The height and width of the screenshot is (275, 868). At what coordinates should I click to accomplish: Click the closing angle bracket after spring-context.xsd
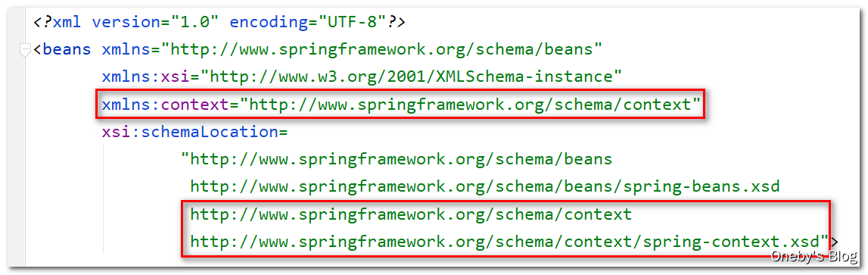pos(834,242)
